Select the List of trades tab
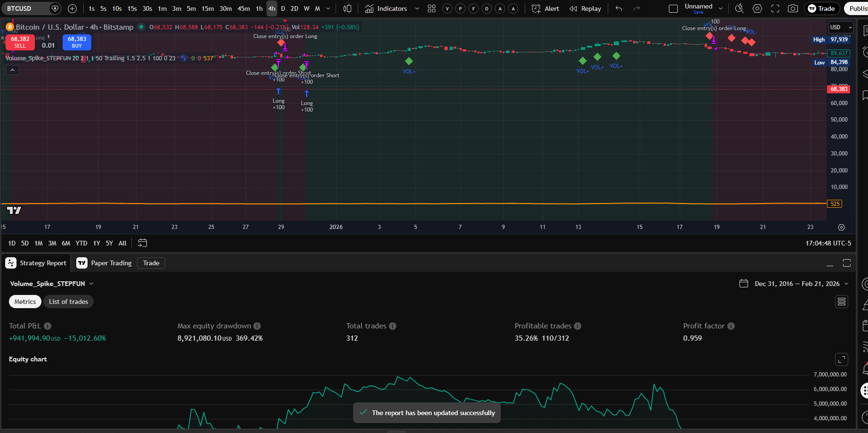Image resolution: width=868 pixels, height=433 pixels. pos(68,302)
